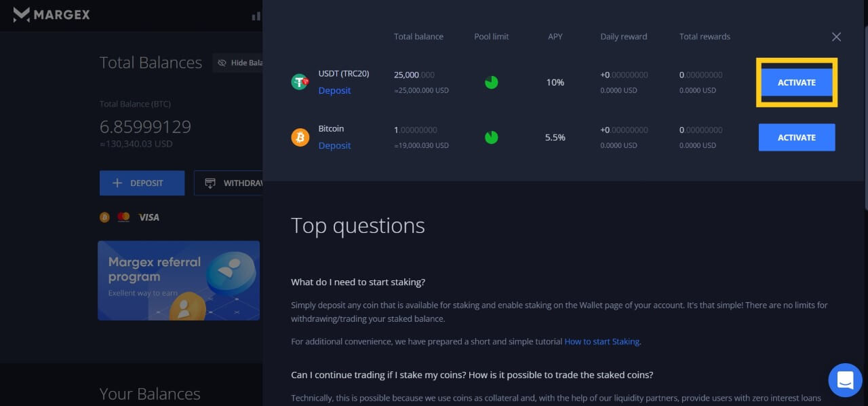This screenshot has width=868, height=406.
Task: Click the APY column header
Action: point(555,37)
